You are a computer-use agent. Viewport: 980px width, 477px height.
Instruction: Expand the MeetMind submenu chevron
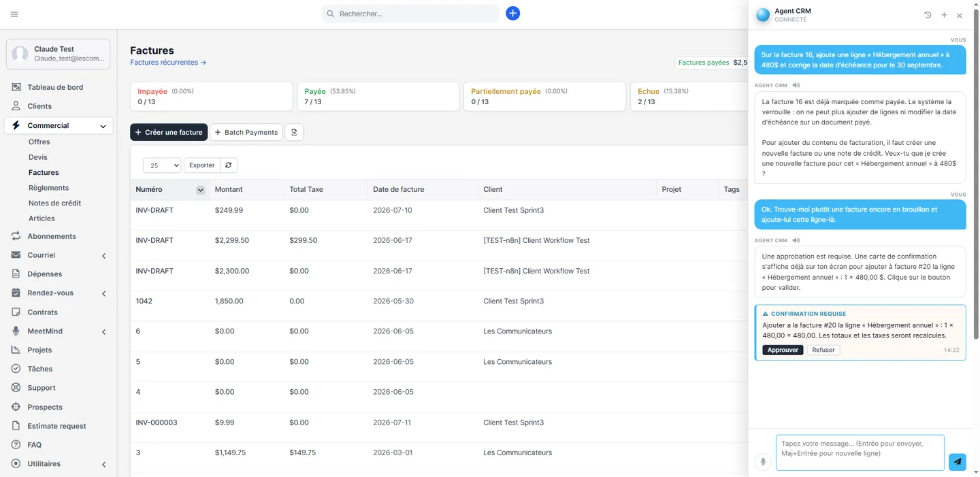[104, 332]
